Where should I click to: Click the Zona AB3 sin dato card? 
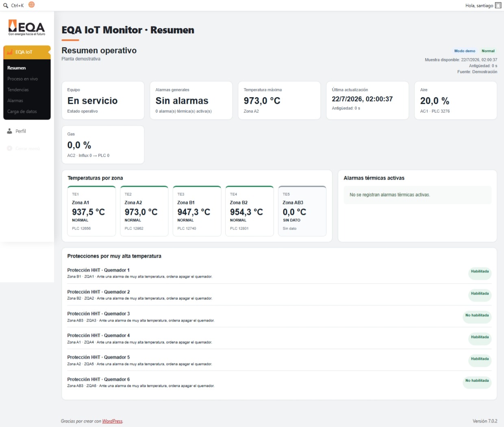302,211
